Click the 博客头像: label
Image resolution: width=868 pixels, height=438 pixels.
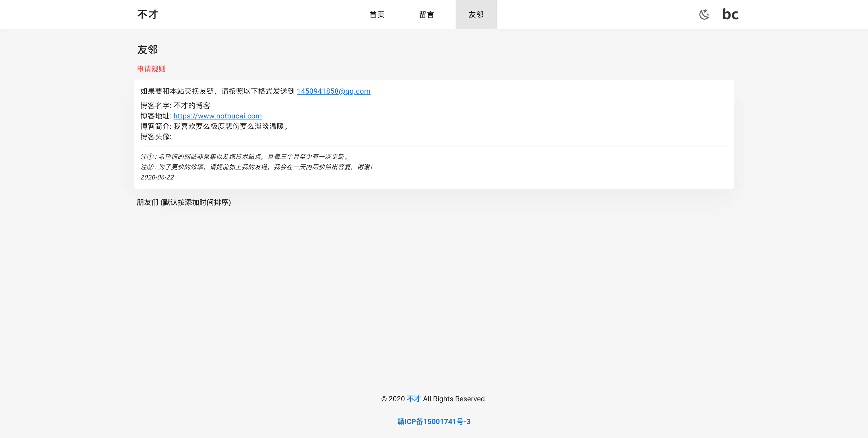156,136
